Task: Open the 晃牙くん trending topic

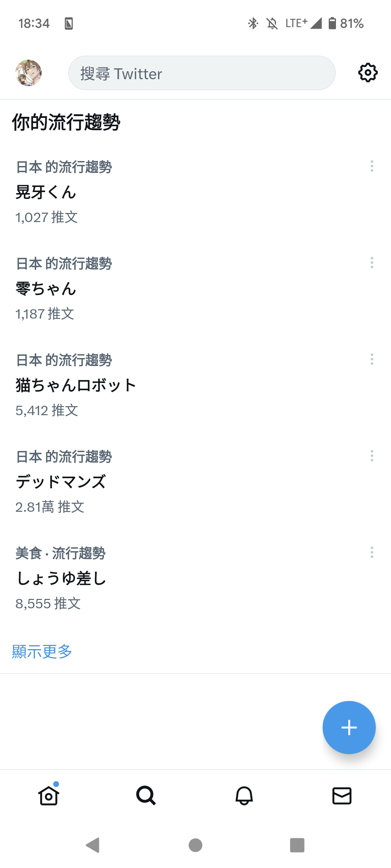Action: coord(195,192)
